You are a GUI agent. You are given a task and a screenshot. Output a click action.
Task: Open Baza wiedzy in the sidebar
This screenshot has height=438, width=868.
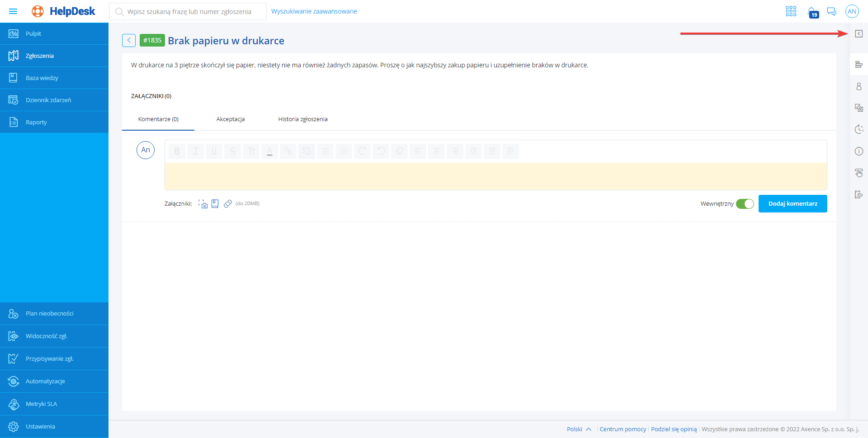[42, 78]
